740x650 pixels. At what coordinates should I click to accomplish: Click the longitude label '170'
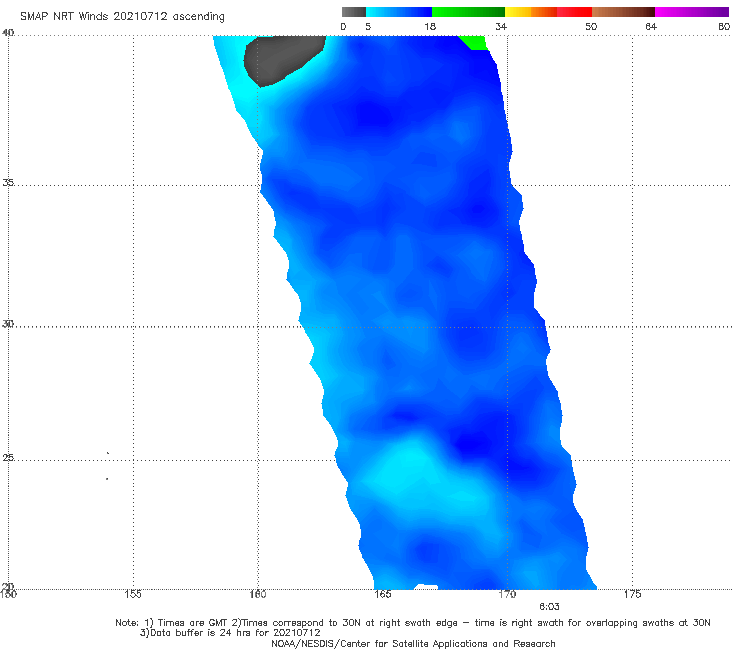coord(507,594)
